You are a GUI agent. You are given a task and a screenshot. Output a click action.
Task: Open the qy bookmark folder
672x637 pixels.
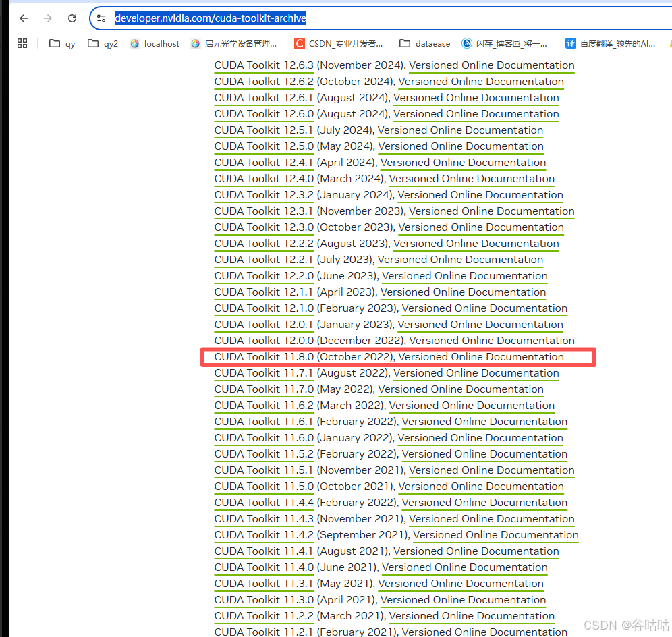click(x=62, y=43)
